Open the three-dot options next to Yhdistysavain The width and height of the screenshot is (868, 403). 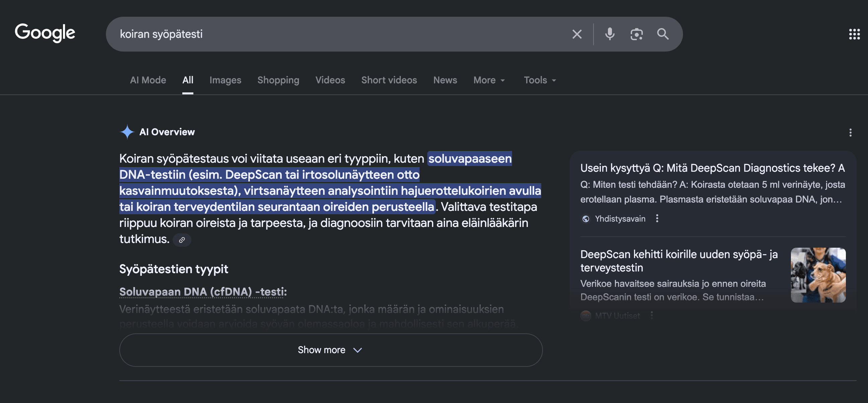tap(657, 219)
